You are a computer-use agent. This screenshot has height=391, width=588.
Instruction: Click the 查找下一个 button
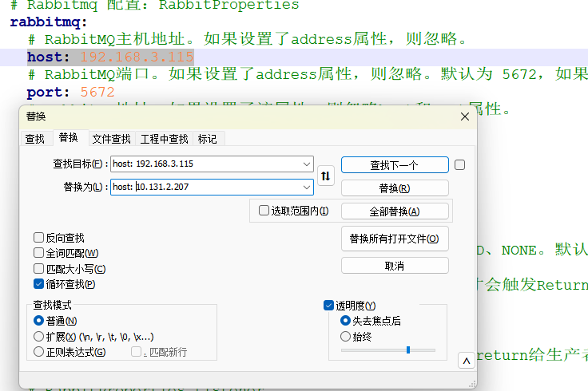tap(395, 165)
